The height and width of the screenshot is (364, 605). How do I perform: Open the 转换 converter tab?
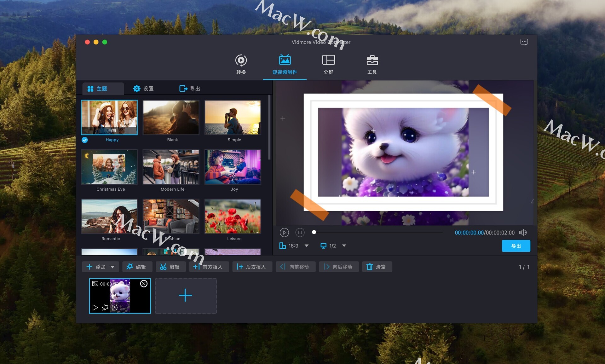click(241, 65)
